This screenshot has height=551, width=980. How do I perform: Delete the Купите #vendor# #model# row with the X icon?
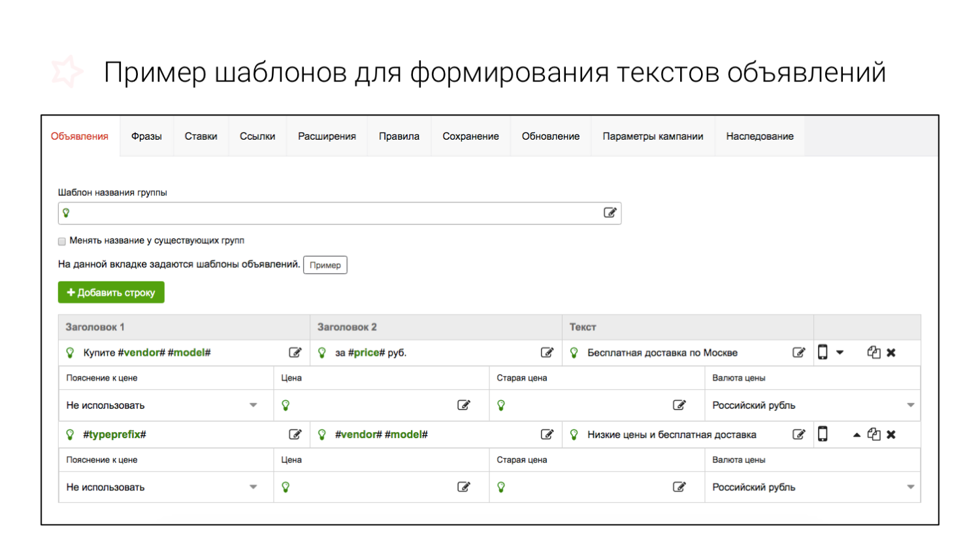(891, 353)
